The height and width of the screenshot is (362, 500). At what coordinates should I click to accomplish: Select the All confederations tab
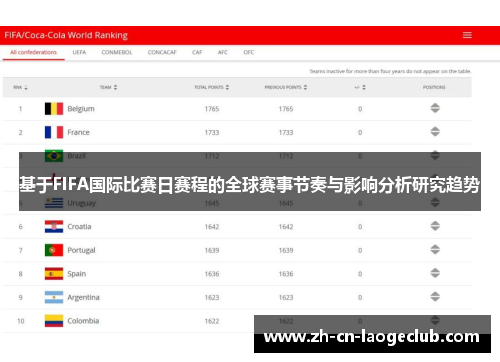point(33,52)
